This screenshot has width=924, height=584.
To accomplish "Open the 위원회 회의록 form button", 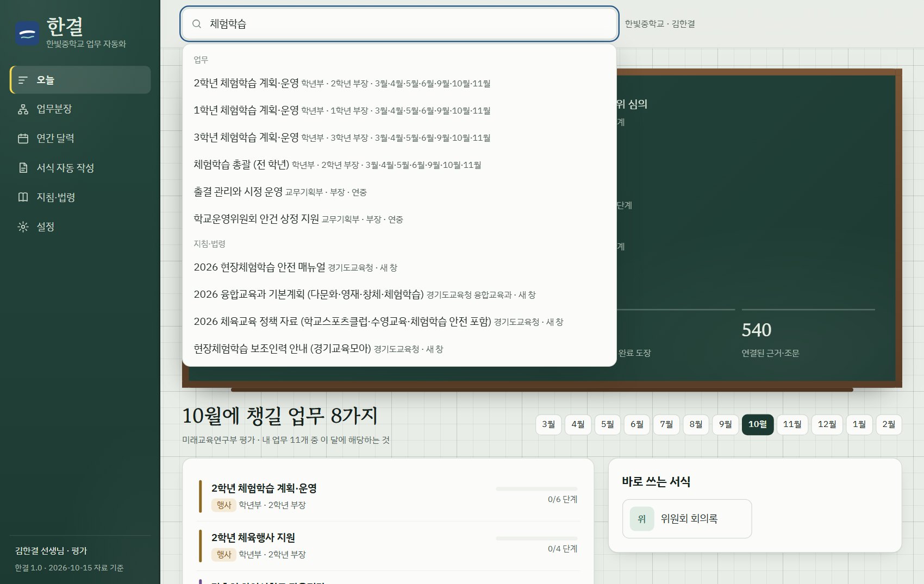I will (687, 519).
